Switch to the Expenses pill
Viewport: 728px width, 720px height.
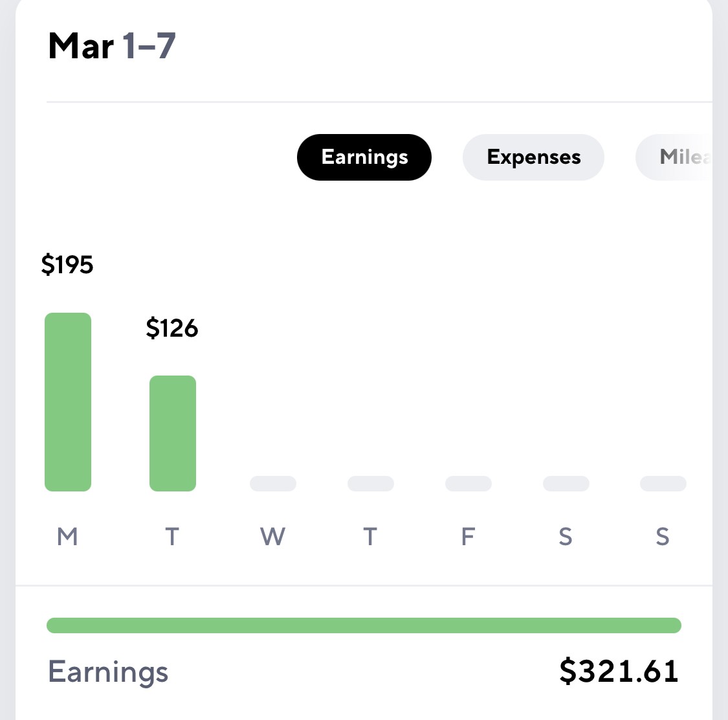533,157
